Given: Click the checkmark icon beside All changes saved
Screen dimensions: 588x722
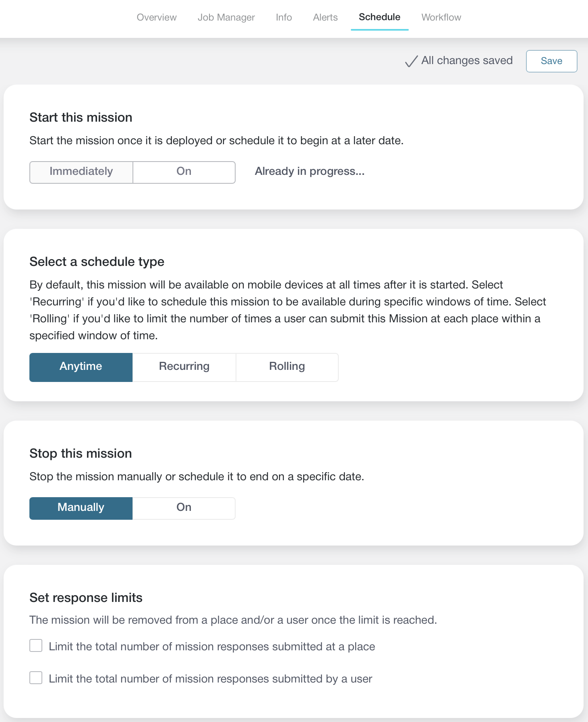Looking at the screenshot, I should (411, 61).
